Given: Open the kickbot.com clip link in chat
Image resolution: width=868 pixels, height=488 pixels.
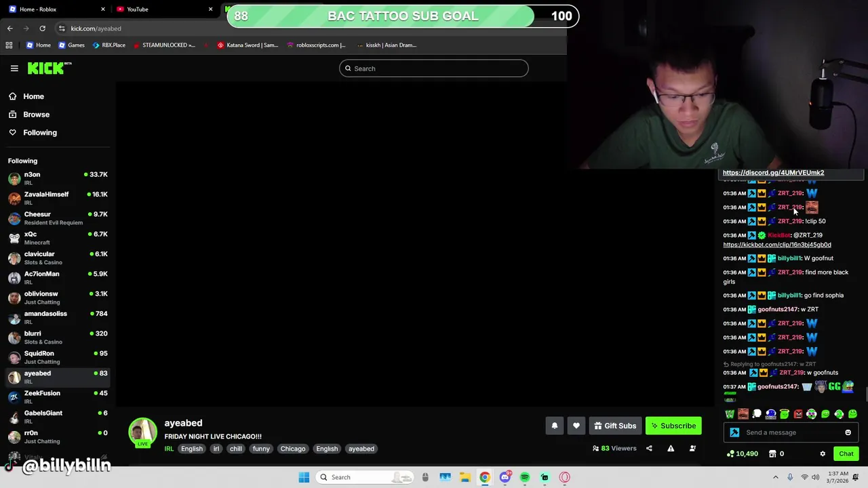Looking at the screenshot, I should 776,245.
